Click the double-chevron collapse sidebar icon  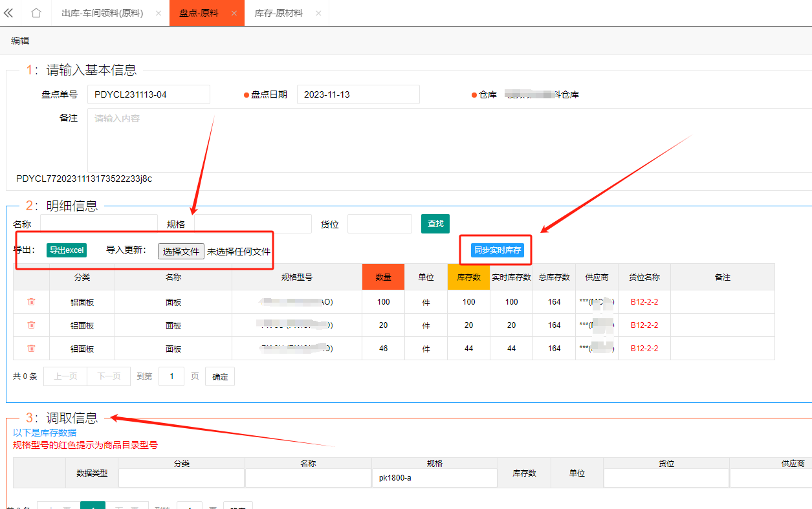click(x=8, y=13)
